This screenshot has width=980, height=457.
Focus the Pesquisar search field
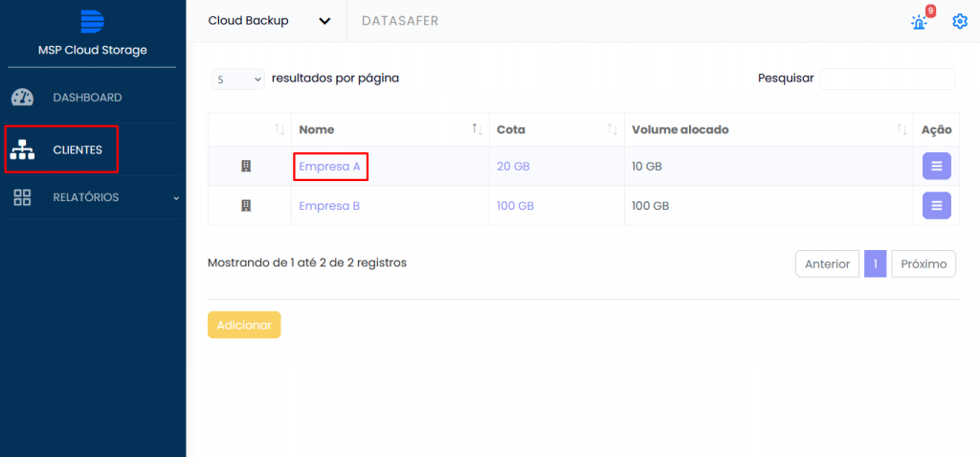click(x=886, y=80)
